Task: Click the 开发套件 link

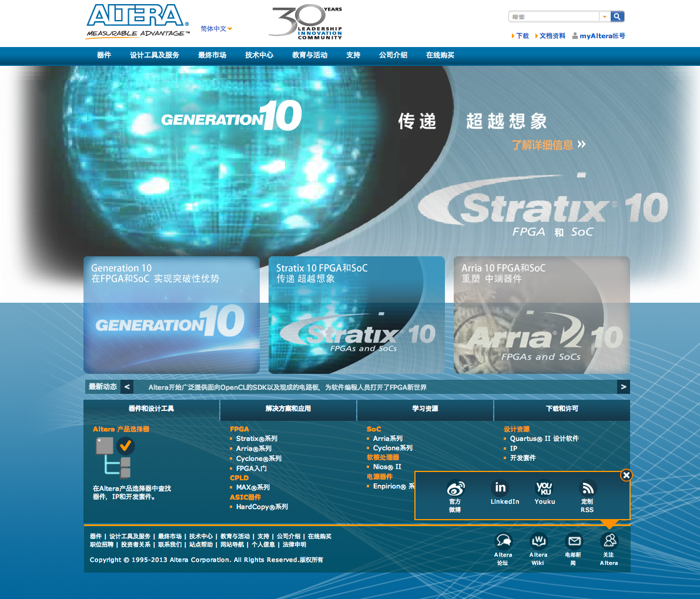Action: (x=523, y=458)
